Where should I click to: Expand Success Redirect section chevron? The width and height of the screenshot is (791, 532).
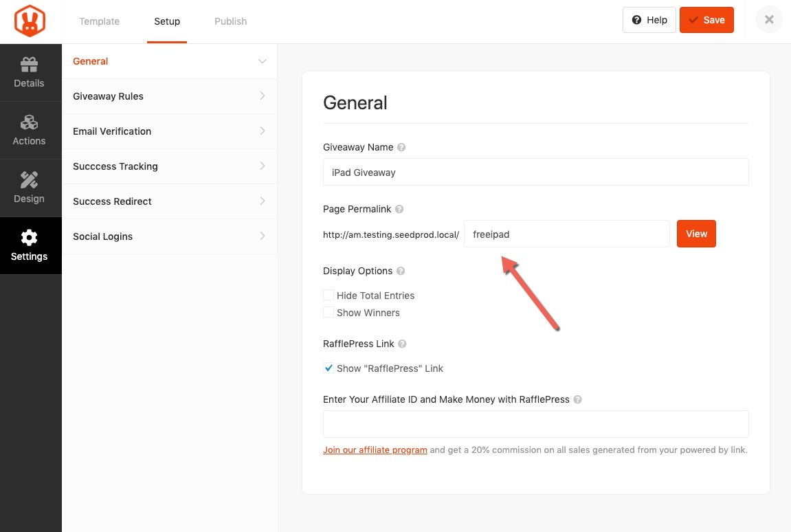point(263,201)
